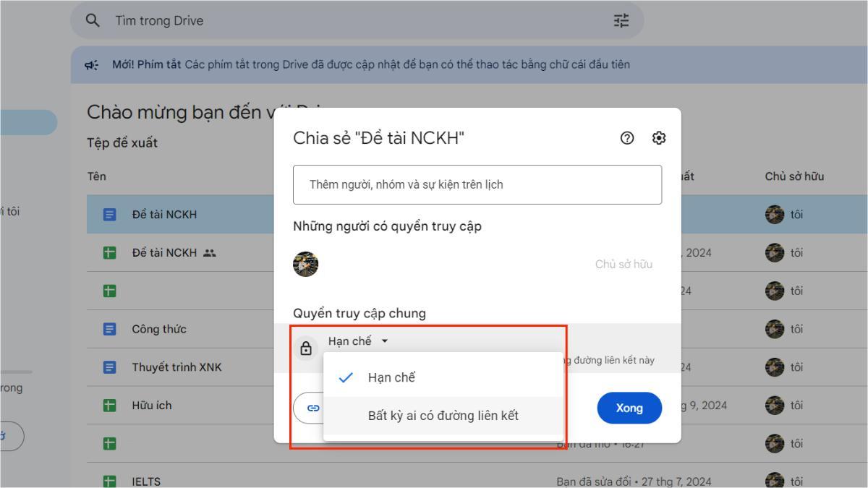Viewport: 868px width, 488px height.
Task: Focus the Thêm người, nhóm input field
Action: pyautogui.click(x=477, y=184)
